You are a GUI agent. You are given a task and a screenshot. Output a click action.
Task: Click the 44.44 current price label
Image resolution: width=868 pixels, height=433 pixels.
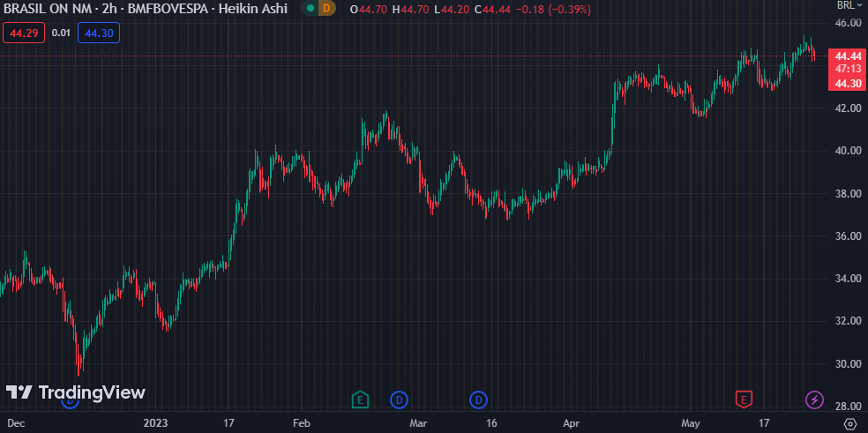[x=847, y=56]
